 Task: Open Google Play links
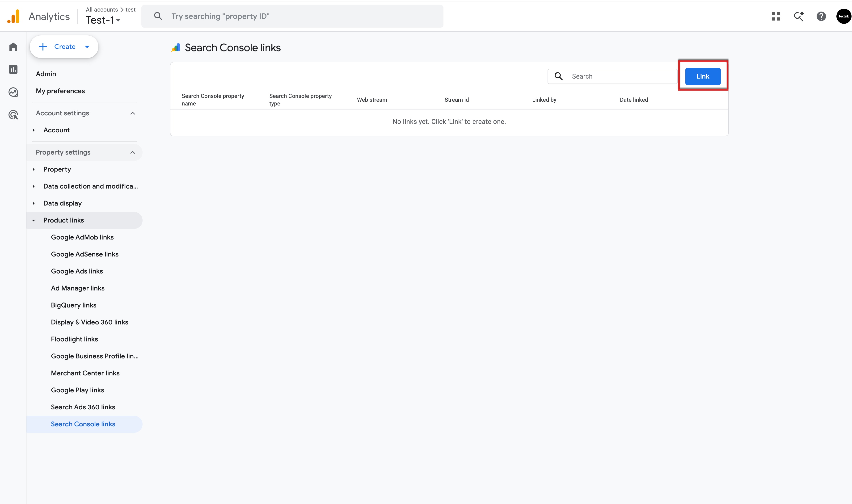(x=77, y=390)
